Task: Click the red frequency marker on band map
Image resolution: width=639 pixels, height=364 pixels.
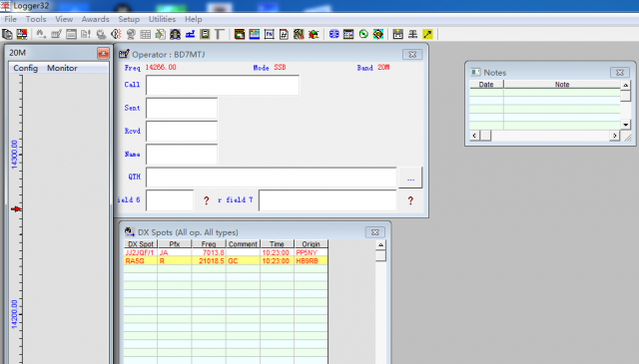Action: (x=16, y=209)
